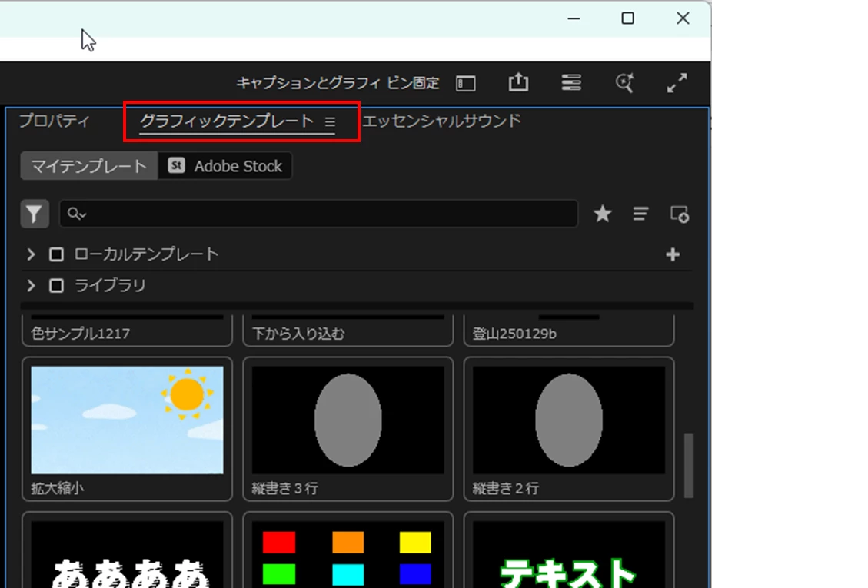The width and height of the screenshot is (868, 588).
Task: Open グラフィックテンプレート panel hamburger menu
Action: coord(330,121)
